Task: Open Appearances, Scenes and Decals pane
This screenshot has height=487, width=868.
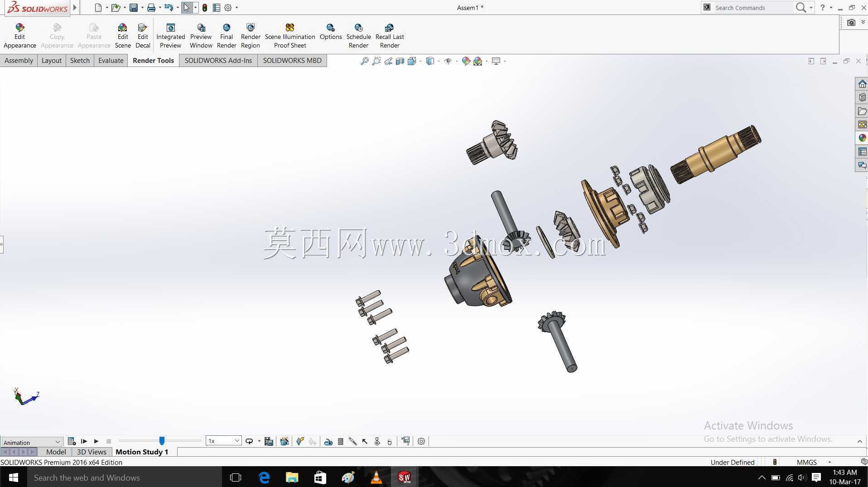Action: pos(862,138)
